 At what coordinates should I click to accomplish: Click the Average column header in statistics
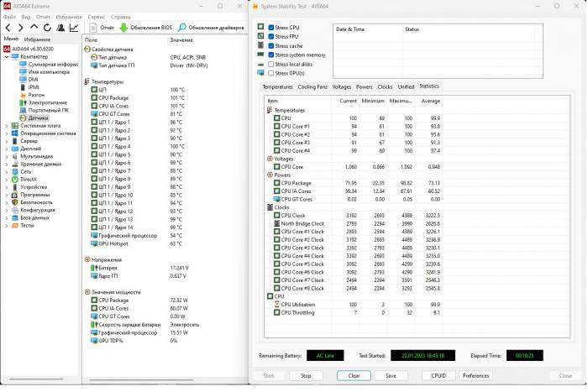click(x=429, y=102)
